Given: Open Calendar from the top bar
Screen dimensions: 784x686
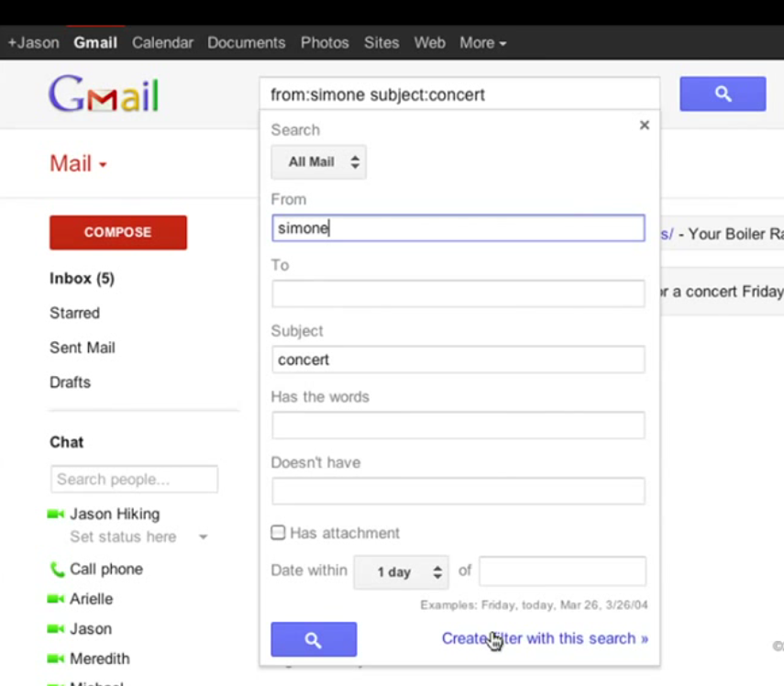Looking at the screenshot, I should tap(162, 43).
